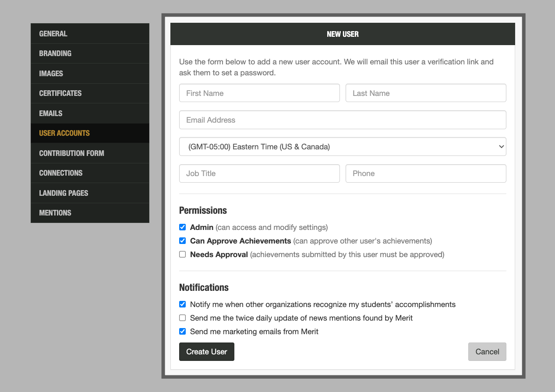555x392 pixels.
Task: Focus the Email Address field
Action: click(x=343, y=120)
